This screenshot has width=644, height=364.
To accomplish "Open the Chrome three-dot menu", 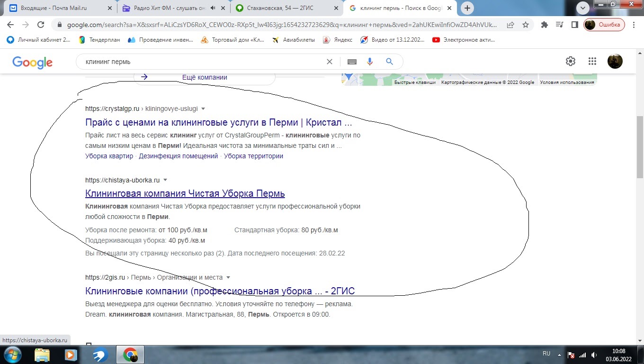I will pyautogui.click(x=634, y=25).
